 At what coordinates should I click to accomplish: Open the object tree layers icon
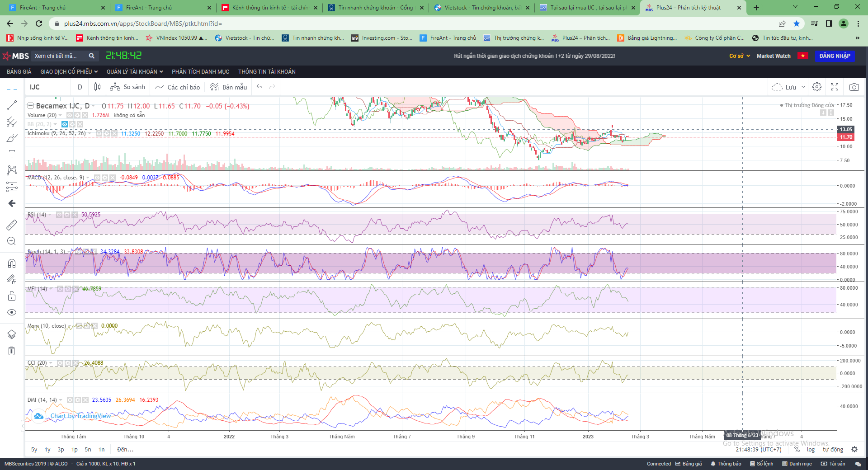(12, 334)
